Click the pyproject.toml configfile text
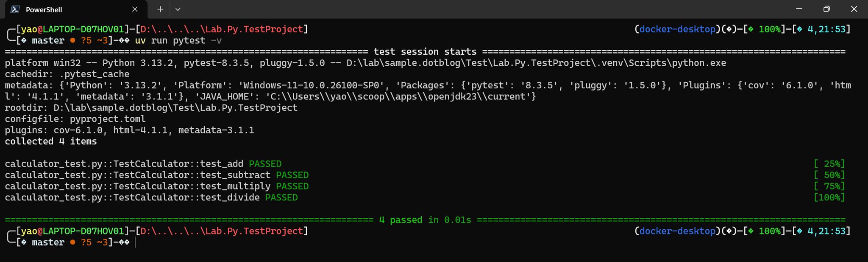868x262 pixels. [108, 119]
